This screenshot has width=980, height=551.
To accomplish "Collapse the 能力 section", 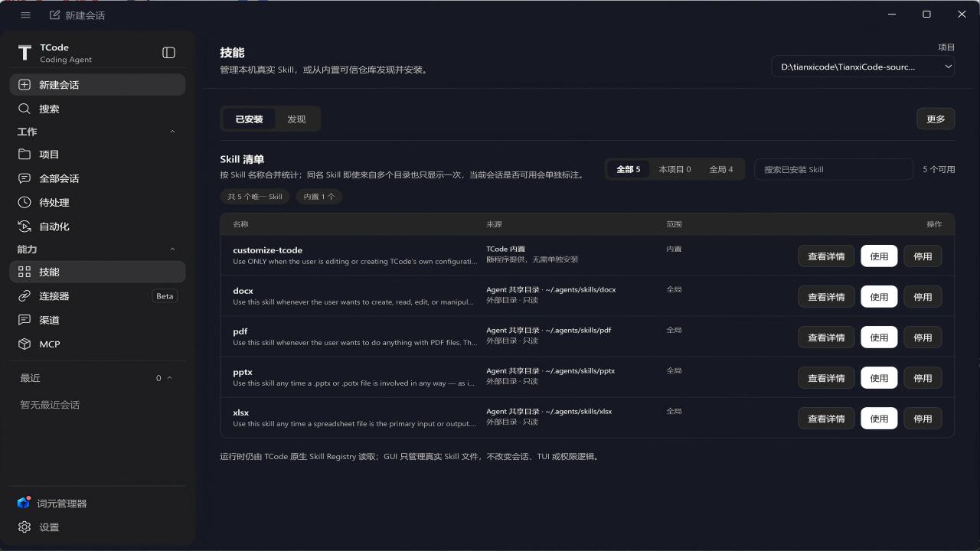I will point(172,249).
